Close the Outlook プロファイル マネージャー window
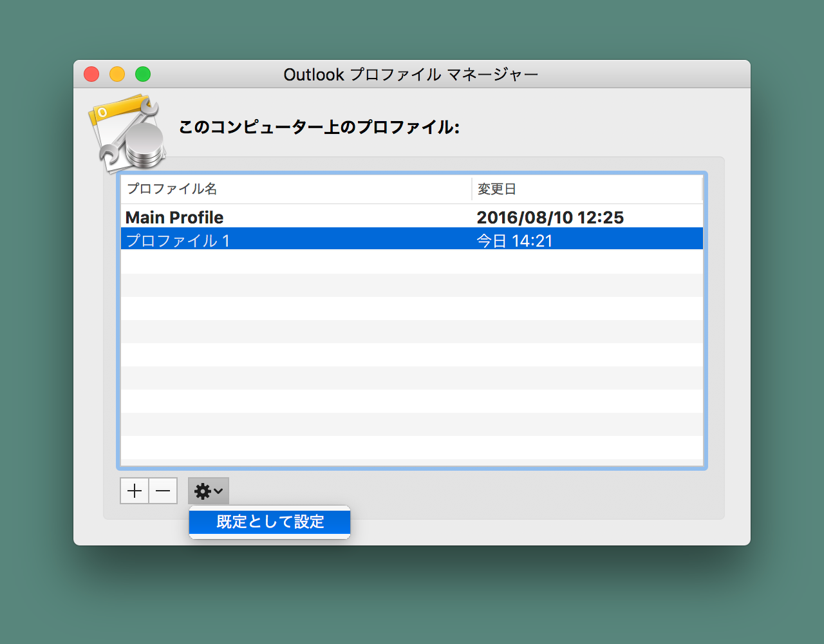 tap(91, 74)
